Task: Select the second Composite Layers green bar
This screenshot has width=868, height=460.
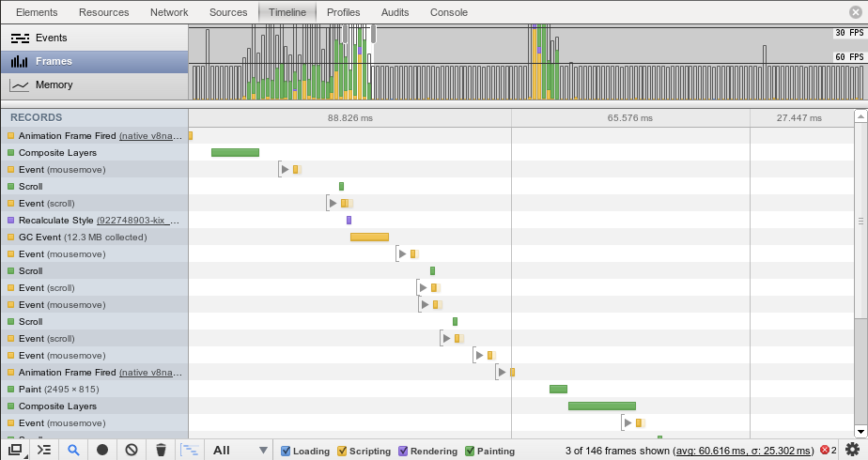Action: [602, 406]
